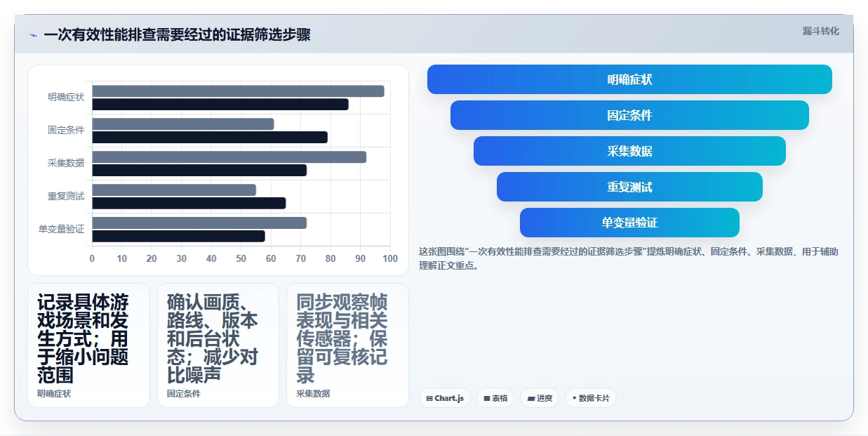Open the data card 确认画质、路线、版本和后台状态
Image resolution: width=868 pixels, height=436 pixels.
pos(218,345)
